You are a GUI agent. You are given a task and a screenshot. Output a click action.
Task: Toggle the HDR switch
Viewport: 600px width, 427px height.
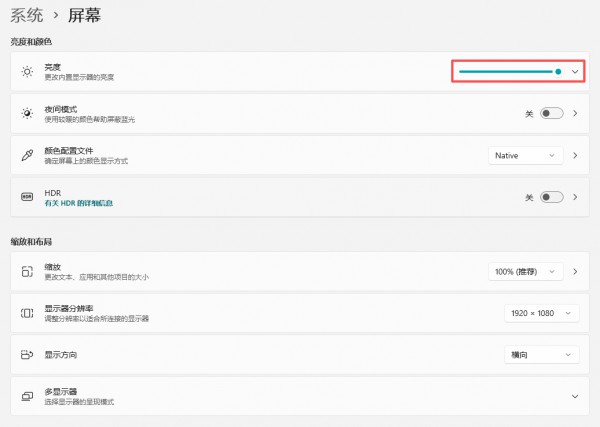point(551,197)
